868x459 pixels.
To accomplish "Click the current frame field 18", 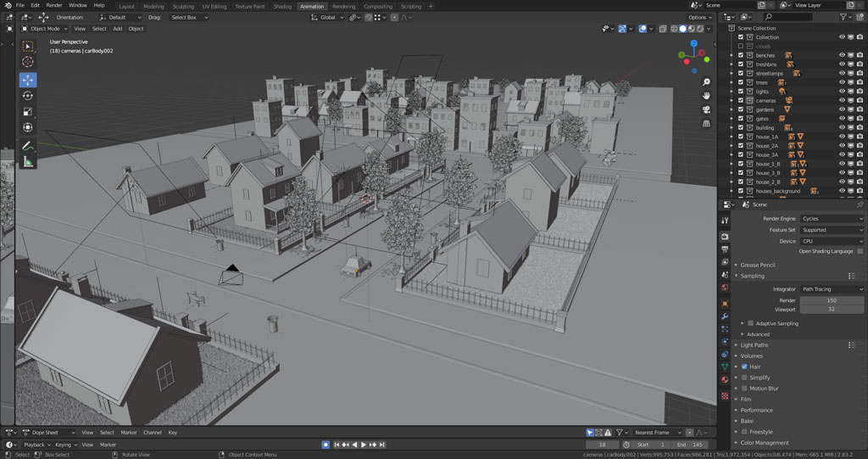I will [x=603, y=445].
